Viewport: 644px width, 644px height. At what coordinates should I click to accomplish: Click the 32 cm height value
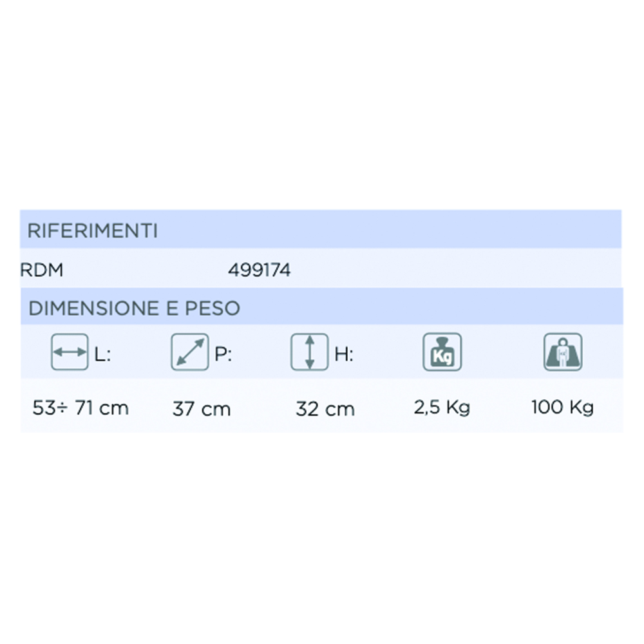[x=325, y=409]
